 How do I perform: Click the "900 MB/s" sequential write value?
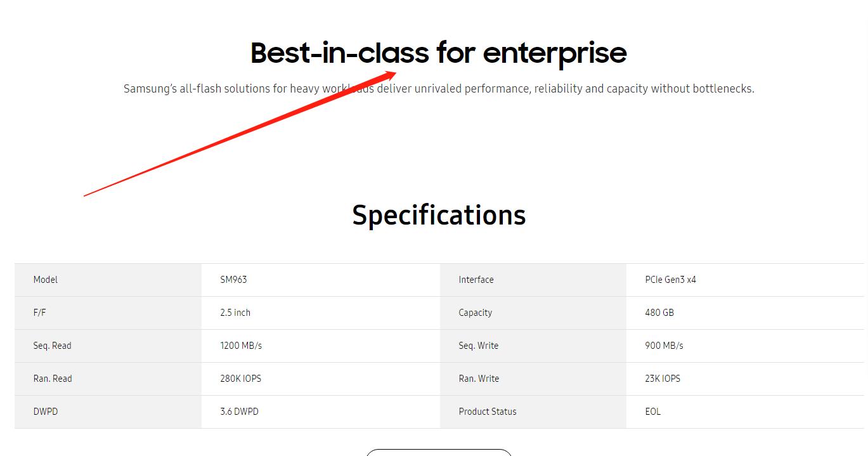(x=664, y=346)
